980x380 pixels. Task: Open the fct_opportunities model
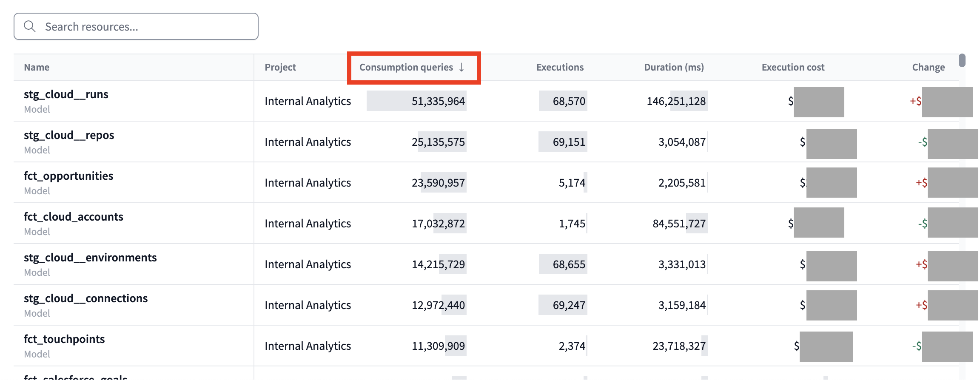click(x=68, y=176)
